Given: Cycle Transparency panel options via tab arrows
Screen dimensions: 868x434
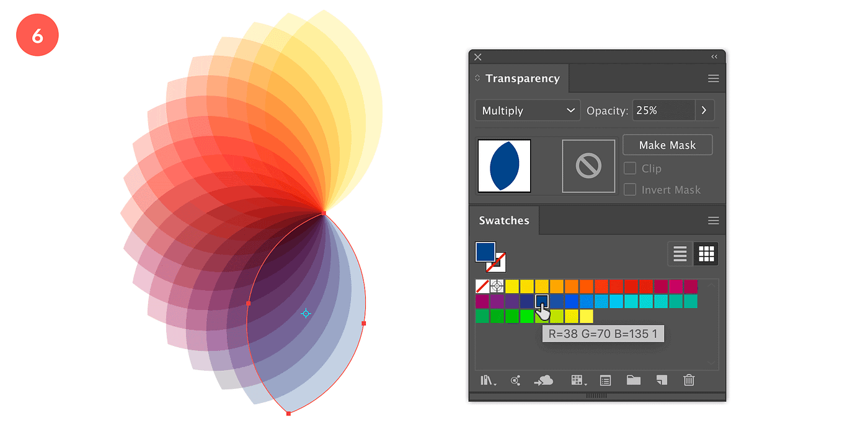Looking at the screenshot, I should point(477,78).
